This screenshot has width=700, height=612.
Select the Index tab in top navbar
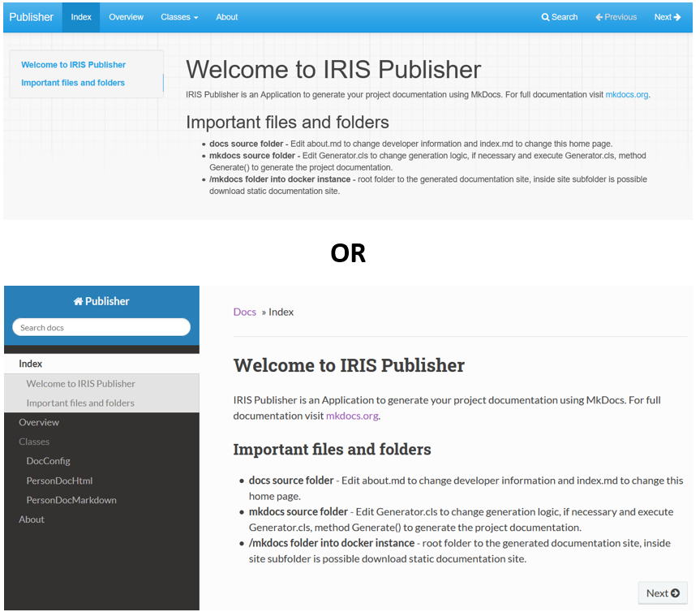81,17
